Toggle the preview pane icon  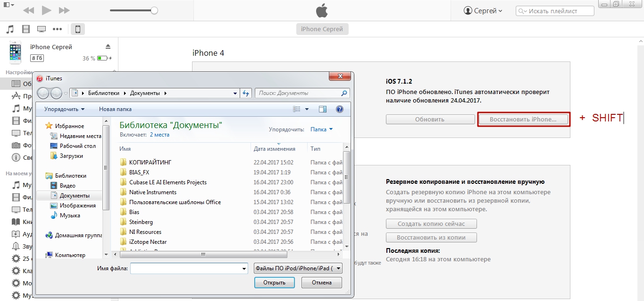(x=323, y=109)
